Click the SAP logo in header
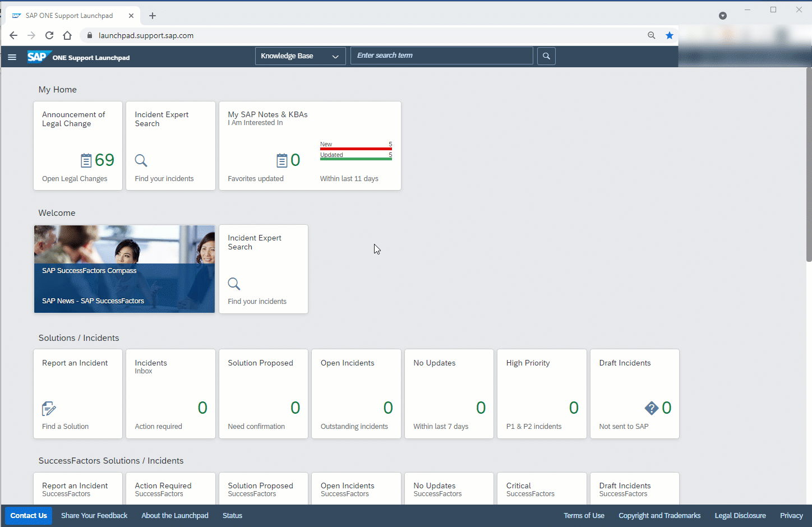The image size is (812, 527). 37,57
